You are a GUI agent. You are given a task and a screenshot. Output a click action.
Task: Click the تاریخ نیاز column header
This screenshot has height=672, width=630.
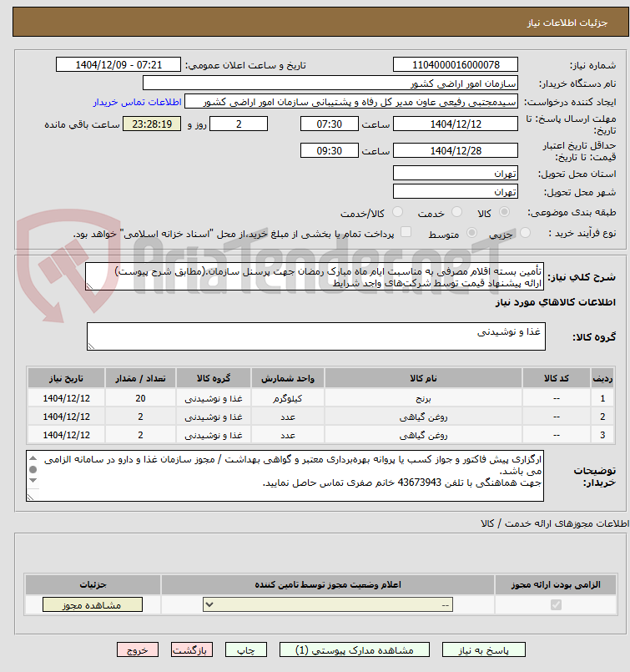coord(66,378)
